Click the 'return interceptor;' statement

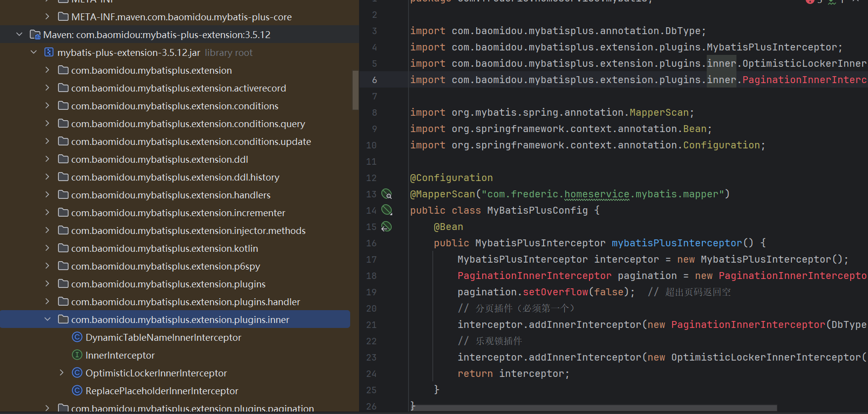[513, 373]
